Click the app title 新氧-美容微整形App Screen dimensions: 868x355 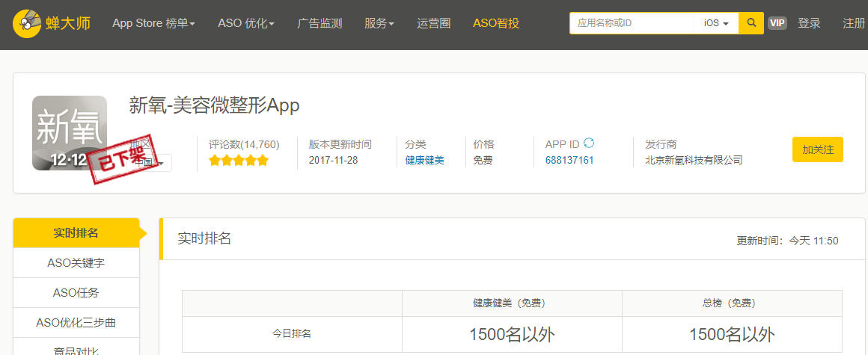[214, 105]
